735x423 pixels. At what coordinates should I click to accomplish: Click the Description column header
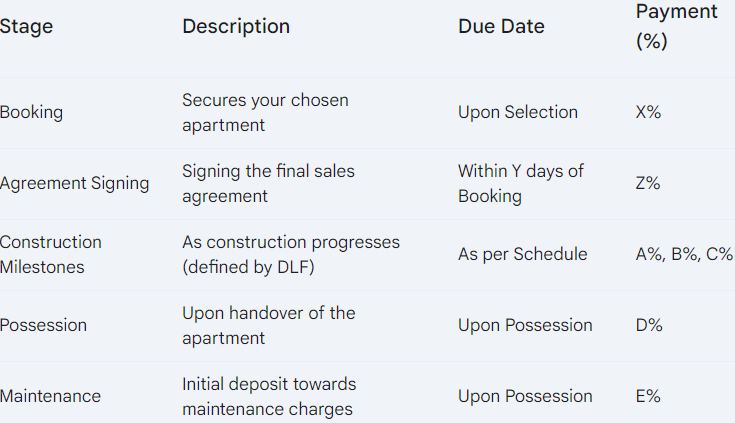[236, 26]
